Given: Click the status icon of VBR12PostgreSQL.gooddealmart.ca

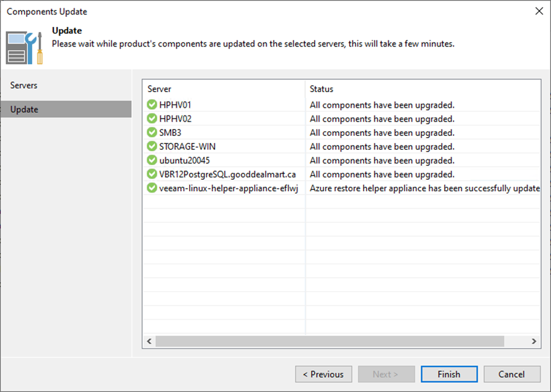Looking at the screenshot, I should pos(152,174).
